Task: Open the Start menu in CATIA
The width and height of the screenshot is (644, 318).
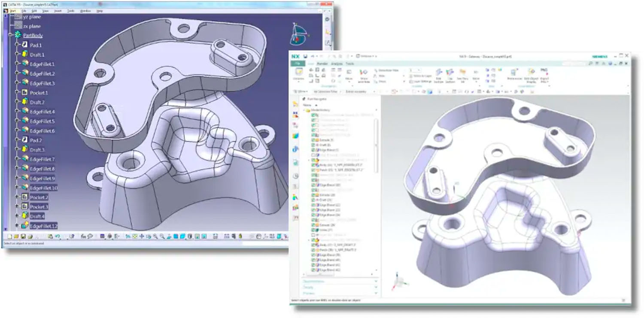Action: tap(12, 11)
